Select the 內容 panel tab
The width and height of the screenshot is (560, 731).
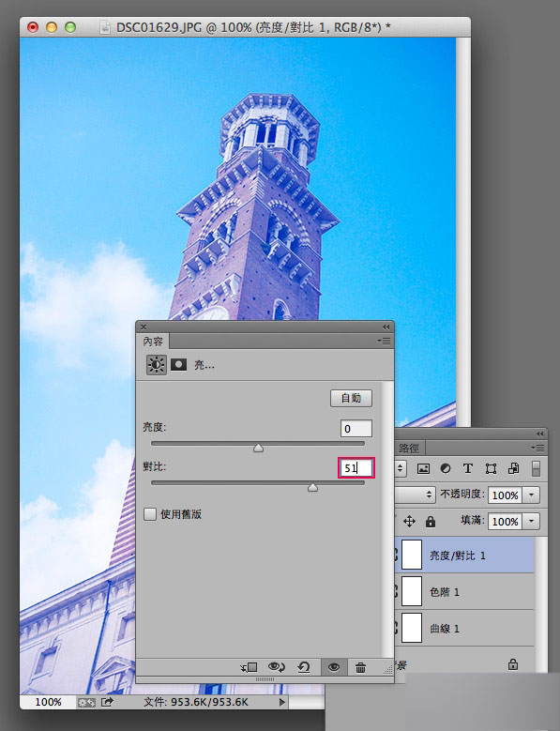click(x=153, y=342)
